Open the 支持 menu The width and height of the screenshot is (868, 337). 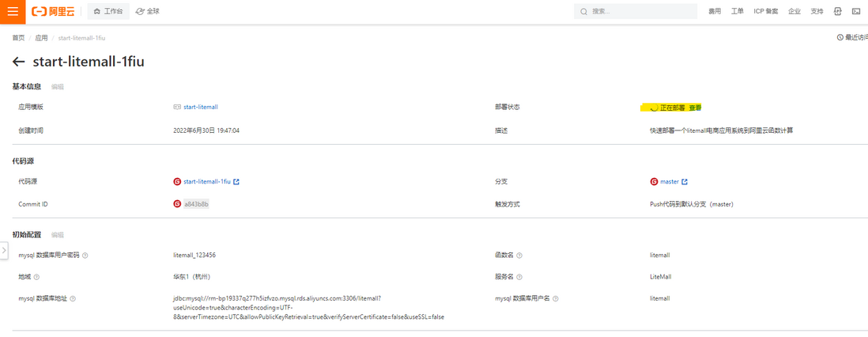pos(817,12)
